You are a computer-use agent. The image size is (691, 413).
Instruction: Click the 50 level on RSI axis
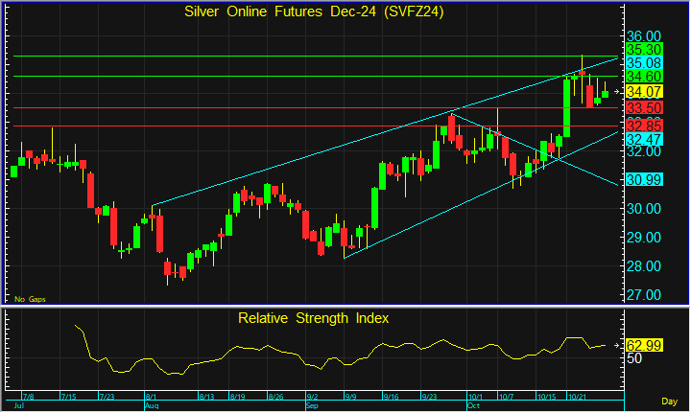[x=634, y=358]
